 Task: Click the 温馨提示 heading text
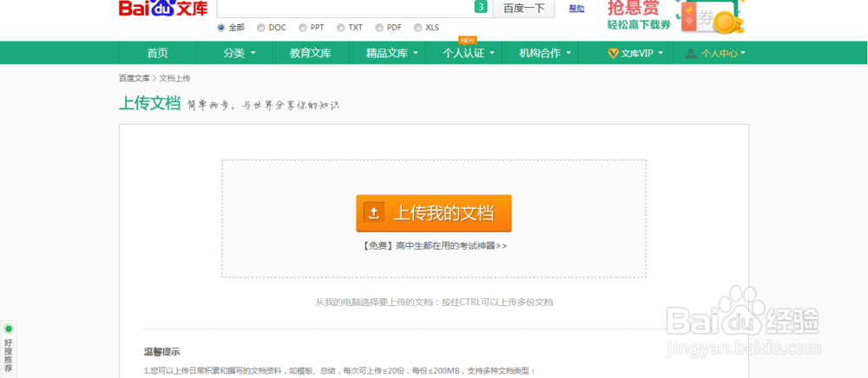pos(162,351)
